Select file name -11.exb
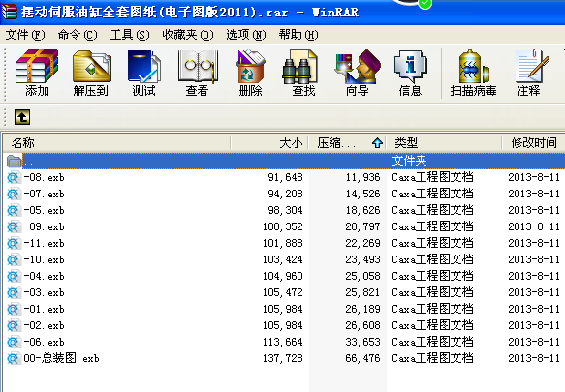Image resolution: width=565 pixels, height=392 pixels. pos(44,243)
